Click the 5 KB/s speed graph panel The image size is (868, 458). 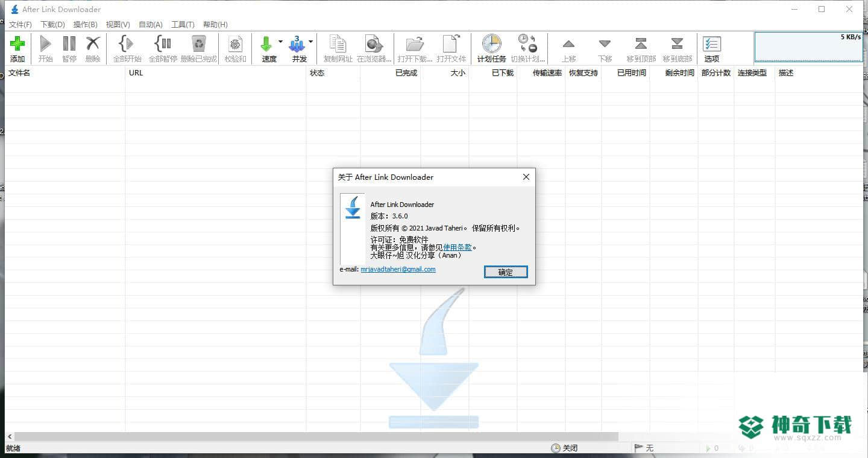point(808,46)
